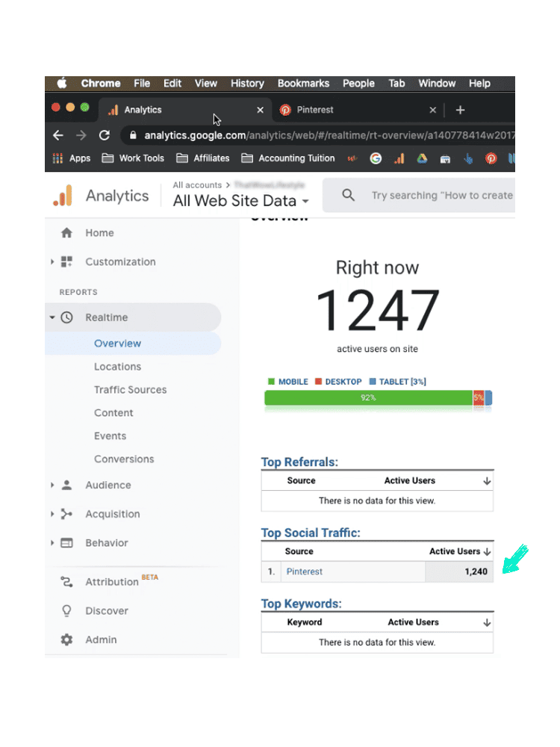Image resolution: width=560 pixels, height=747 pixels.
Task: Close the Pinterest tab
Action: click(432, 110)
